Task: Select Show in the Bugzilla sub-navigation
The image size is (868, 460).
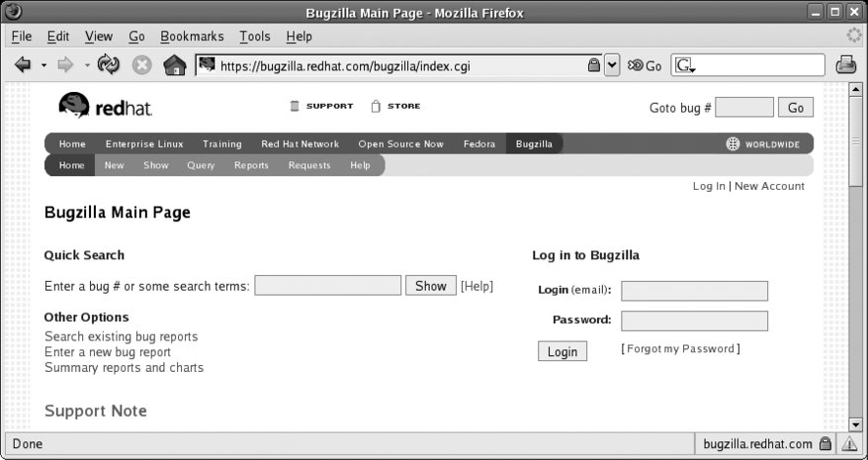Action: point(155,165)
